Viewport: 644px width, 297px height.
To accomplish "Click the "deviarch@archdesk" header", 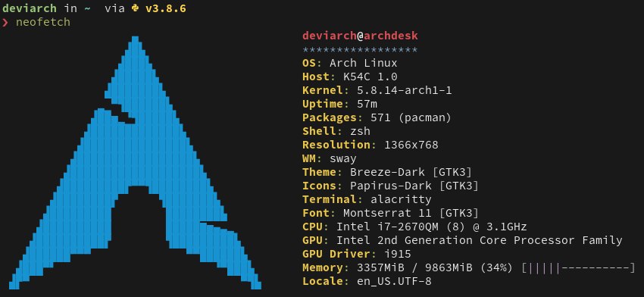I will click(360, 36).
